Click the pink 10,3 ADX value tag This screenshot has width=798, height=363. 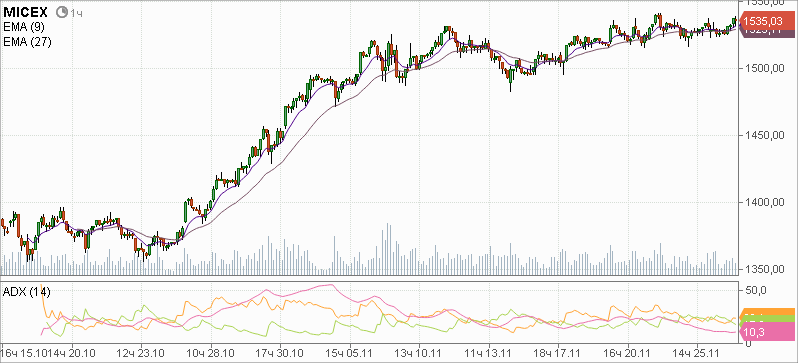pos(766,332)
